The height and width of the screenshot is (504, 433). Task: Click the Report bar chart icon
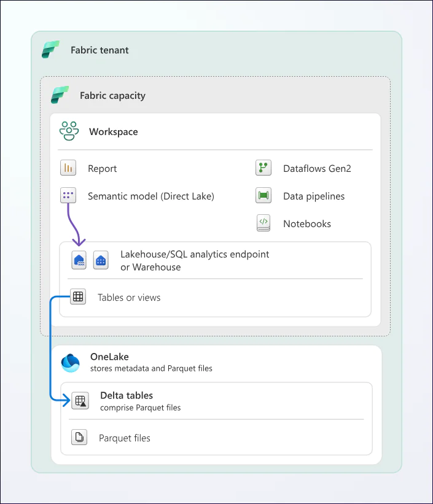tap(68, 168)
